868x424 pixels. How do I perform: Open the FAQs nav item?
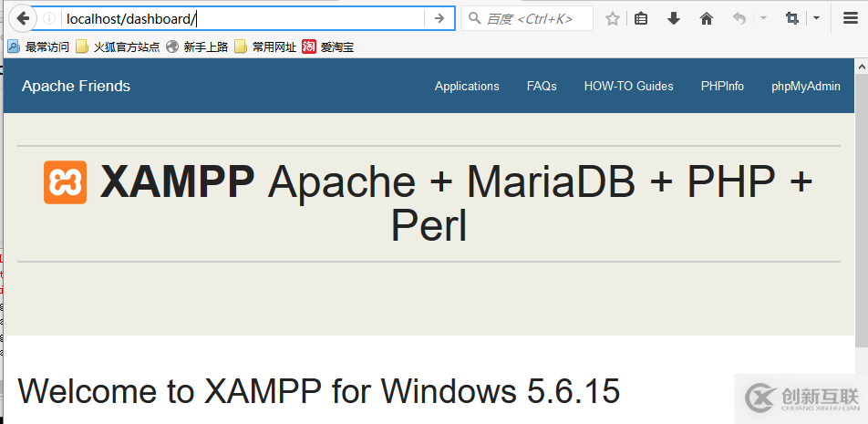(542, 86)
